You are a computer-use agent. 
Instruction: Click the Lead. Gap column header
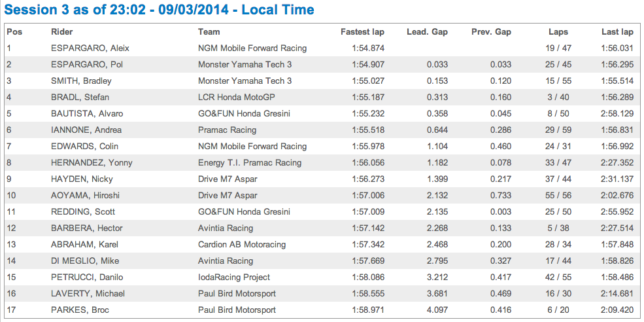click(x=427, y=31)
